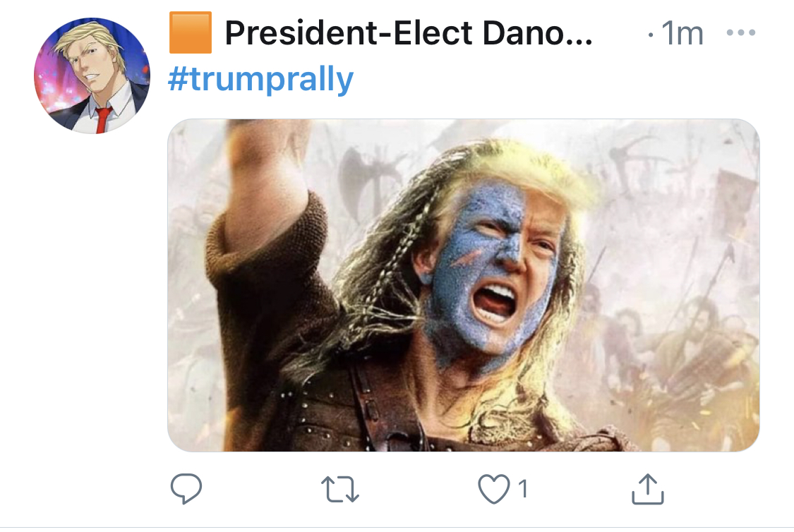Open the three-dot more options menu

coord(740,33)
